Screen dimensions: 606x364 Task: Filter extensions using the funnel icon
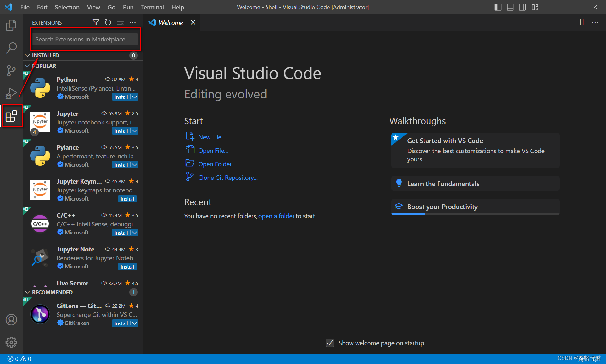coord(96,22)
